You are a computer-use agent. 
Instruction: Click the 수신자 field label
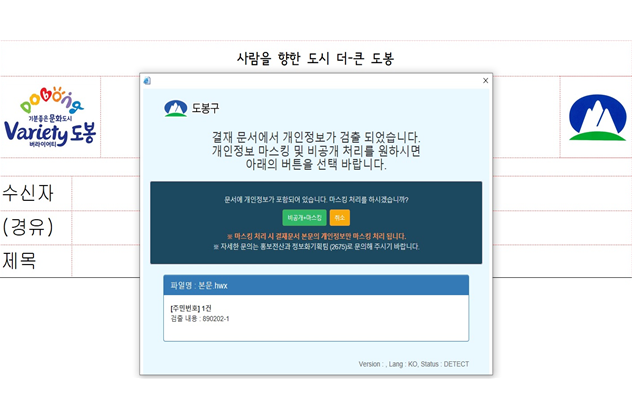coord(28,193)
